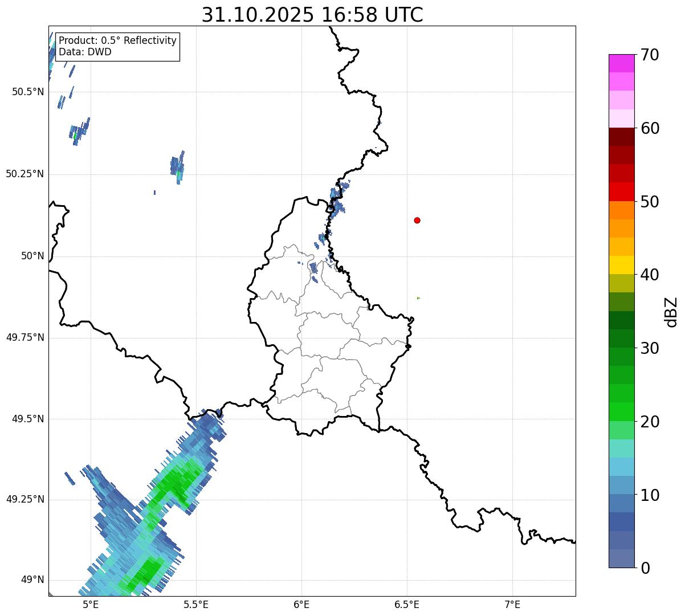Click the bright green swatch above 20 dBZ
Image resolution: width=685 pixels, height=616 pixels.
(x=621, y=412)
